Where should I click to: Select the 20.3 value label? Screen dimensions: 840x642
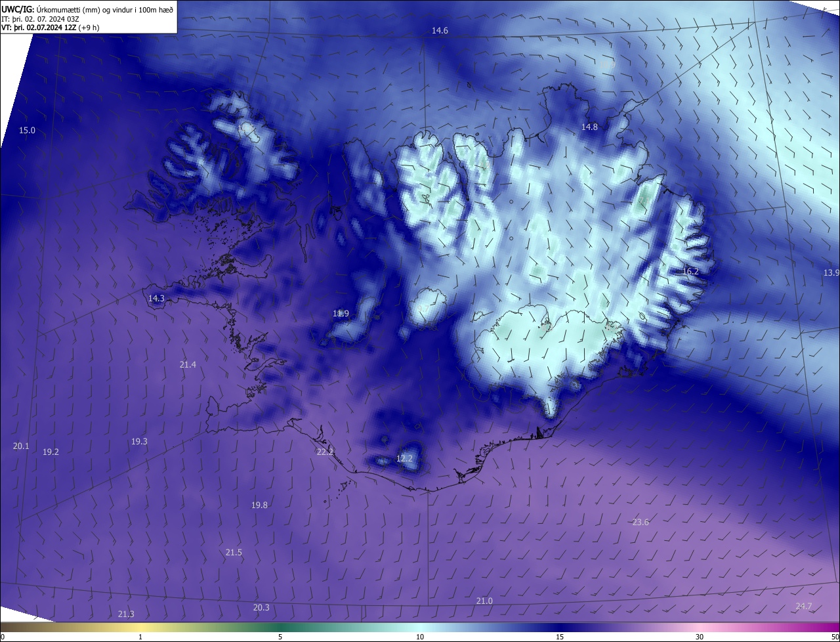click(261, 608)
